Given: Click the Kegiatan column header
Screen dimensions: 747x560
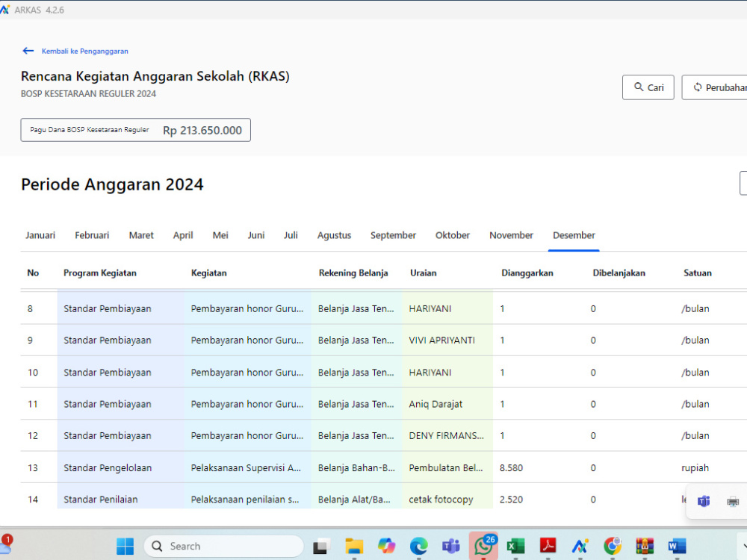Looking at the screenshot, I should point(208,273).
